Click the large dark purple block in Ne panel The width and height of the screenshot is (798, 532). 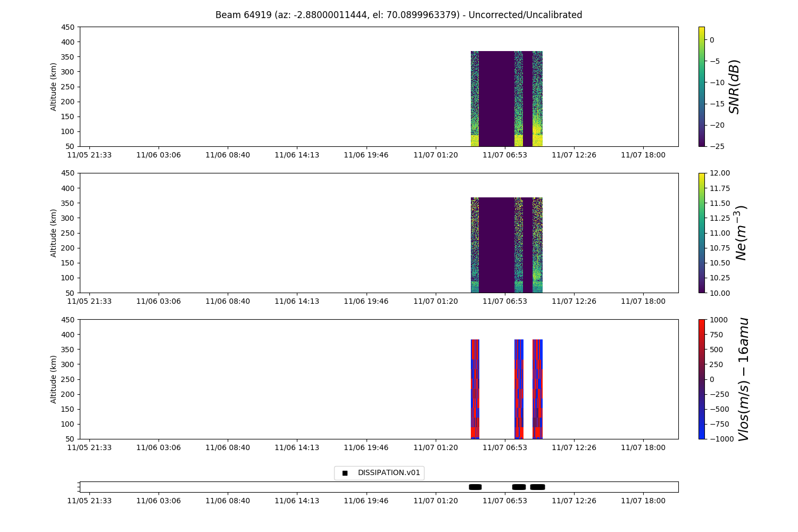pyautogui.click(x=496, y=245)
